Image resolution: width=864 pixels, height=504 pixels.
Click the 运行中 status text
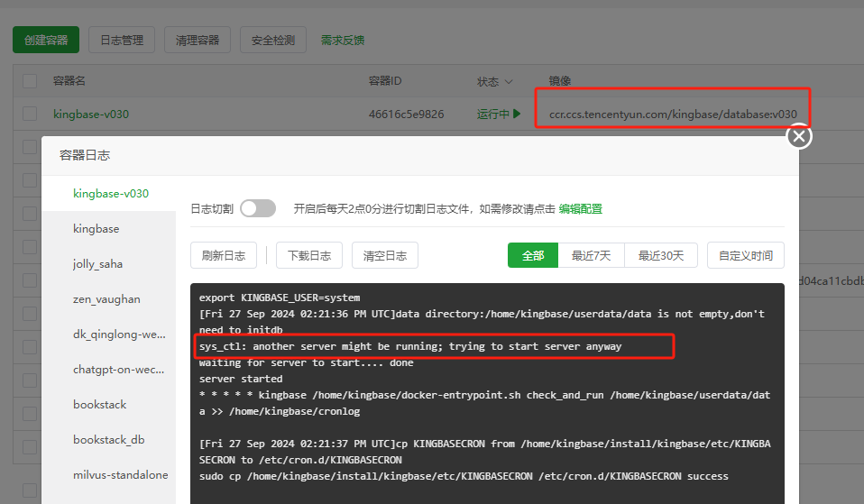pyautogui.click(x=492, y=114)
